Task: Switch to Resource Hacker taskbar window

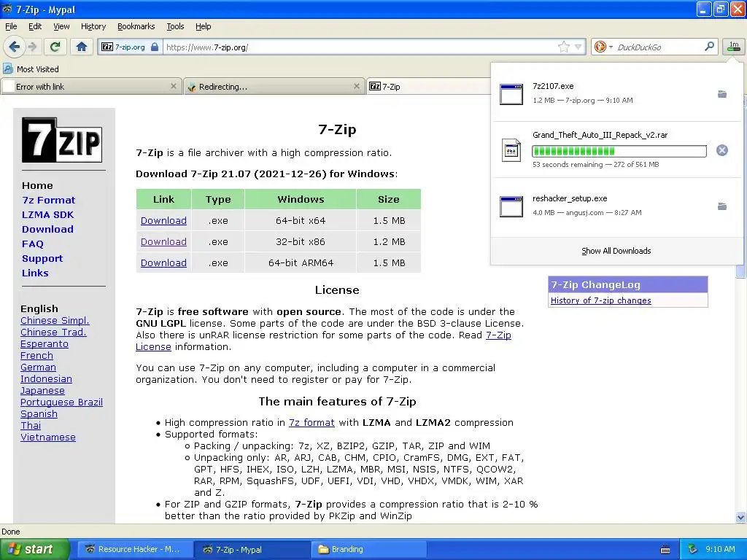Action: (x=134, y=549)
